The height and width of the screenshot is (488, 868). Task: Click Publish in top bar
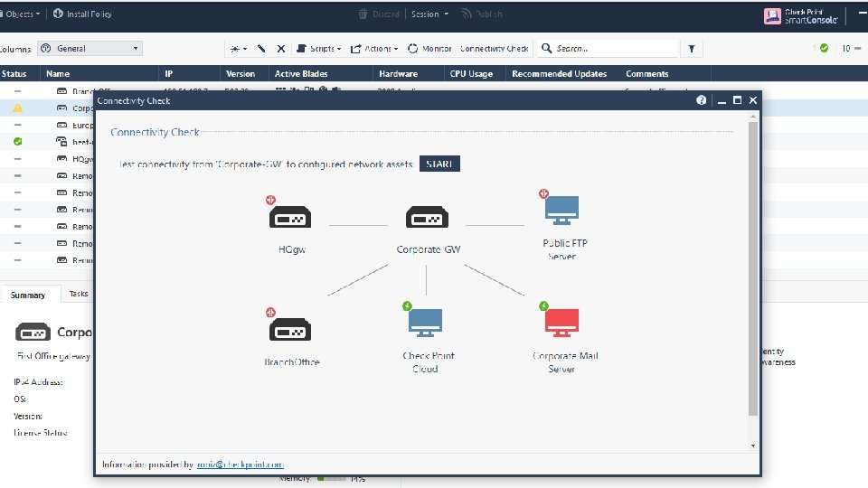(x=482, y=14)
